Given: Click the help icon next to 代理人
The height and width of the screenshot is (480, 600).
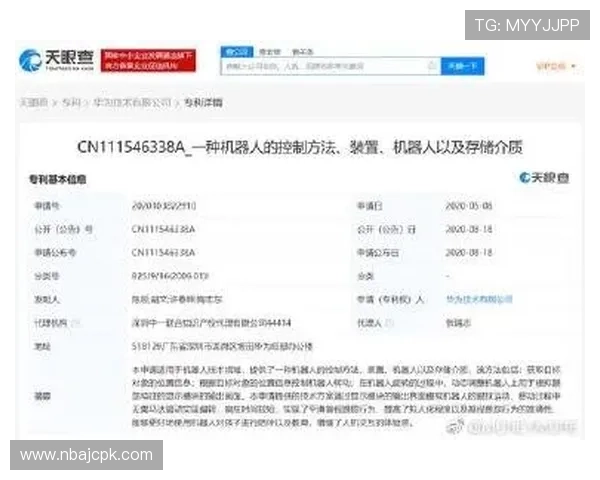Looking at the screenshot, I should [389, 323].
